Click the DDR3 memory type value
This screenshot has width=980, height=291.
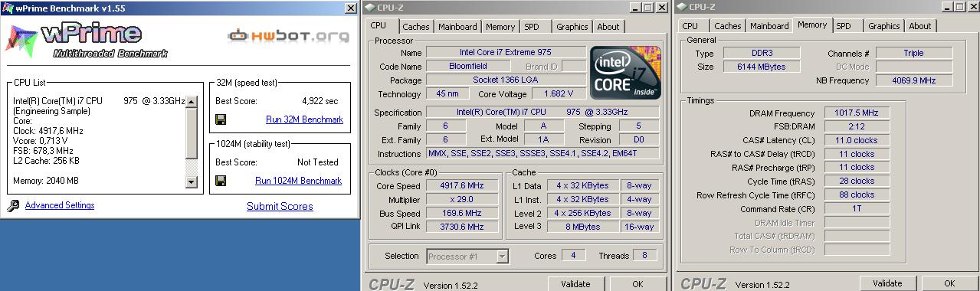point(762,54)
